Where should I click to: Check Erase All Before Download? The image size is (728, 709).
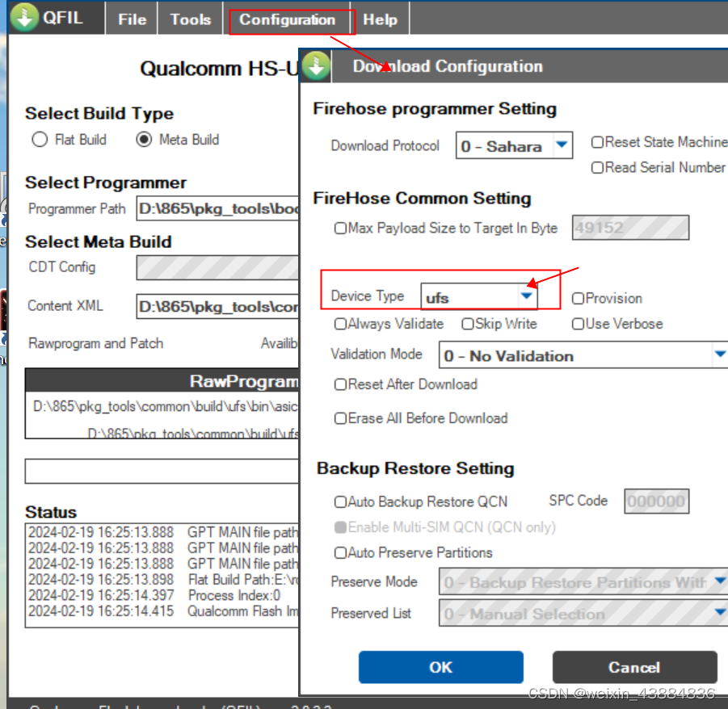coord(340,418)
